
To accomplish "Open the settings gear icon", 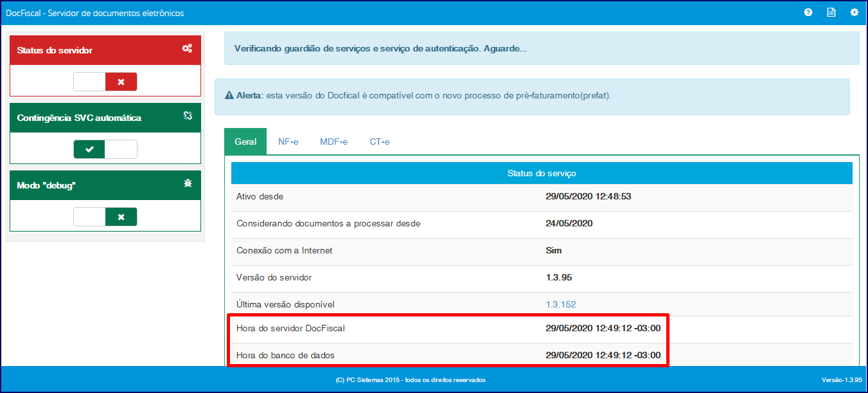I will (854, 12).
